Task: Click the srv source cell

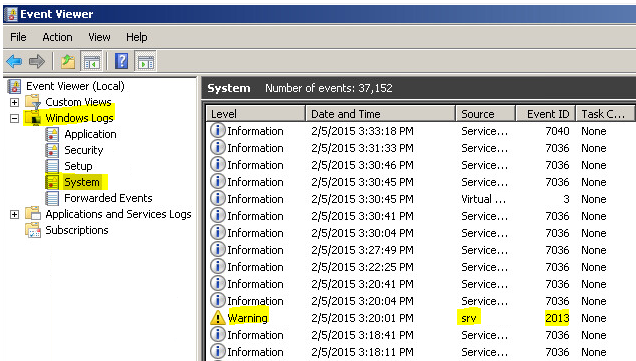Action: (469, 318)
